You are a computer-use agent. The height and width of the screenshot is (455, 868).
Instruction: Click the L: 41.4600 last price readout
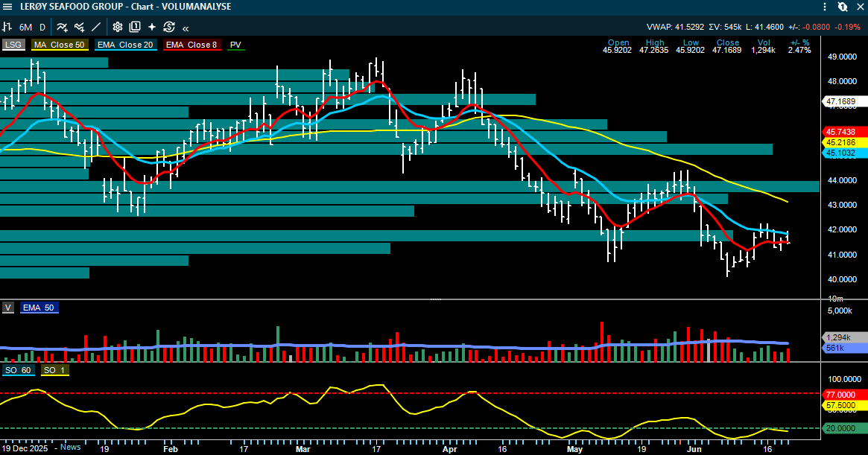point(764,27)
